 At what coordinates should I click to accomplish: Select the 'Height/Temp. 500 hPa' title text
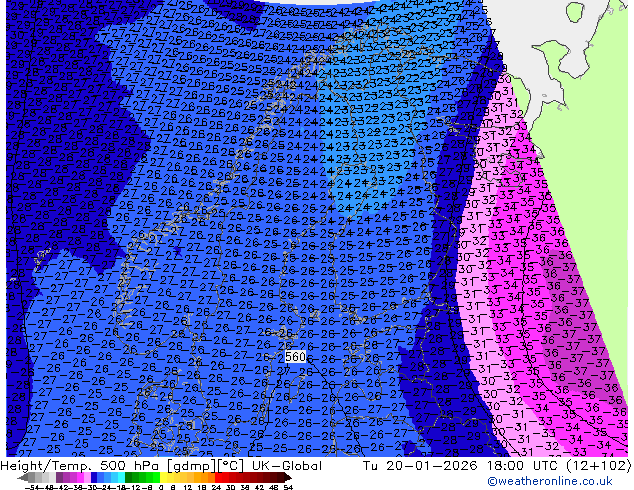click(80, 466)
